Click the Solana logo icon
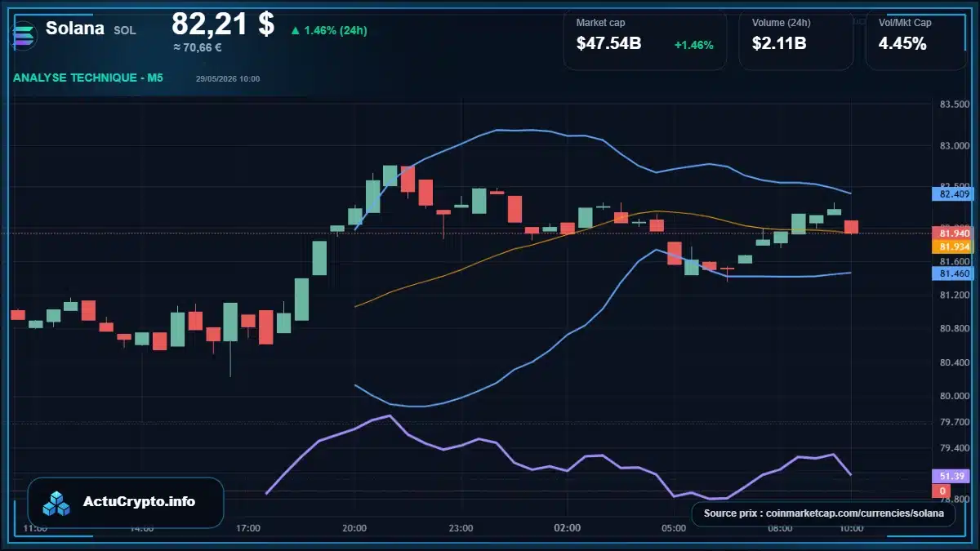This screenshot has height=551, width=980. click(22, 34)
